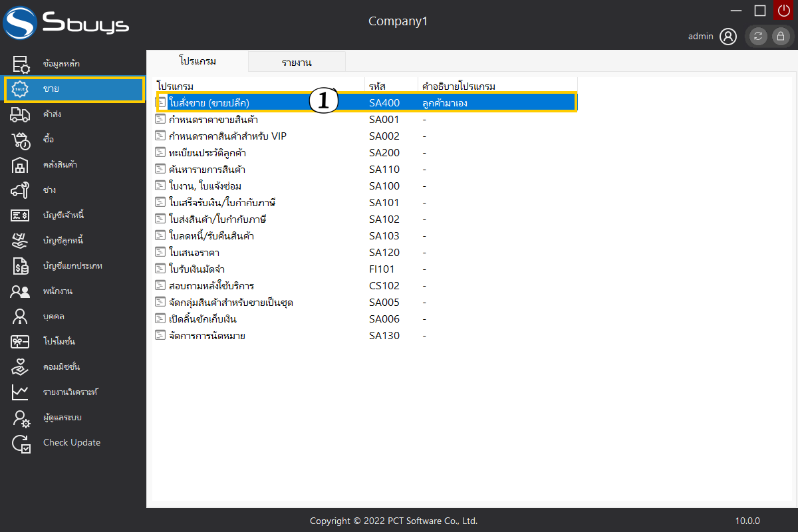Select ใบเสนอราคา SA120 program row
The height and width of the screenshot is (532, 798).
[194, 253]
